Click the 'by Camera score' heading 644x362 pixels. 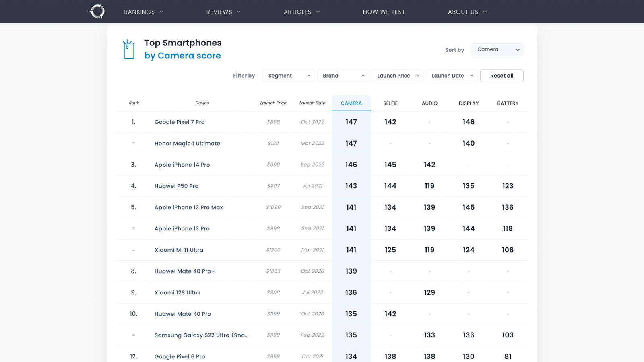(183, 56)
